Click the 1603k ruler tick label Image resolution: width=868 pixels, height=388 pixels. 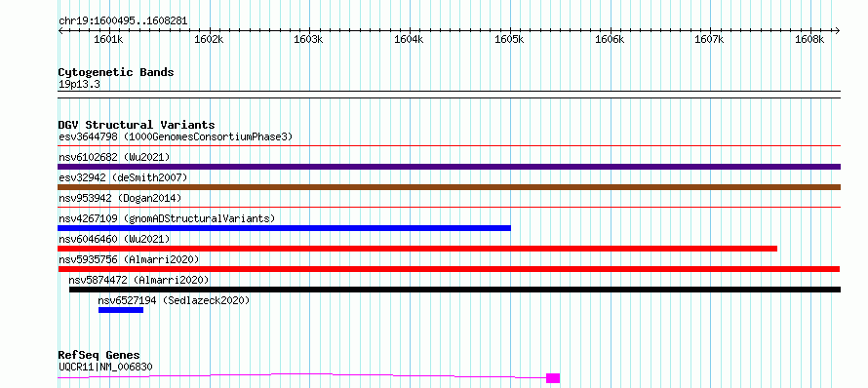point(308,40)
